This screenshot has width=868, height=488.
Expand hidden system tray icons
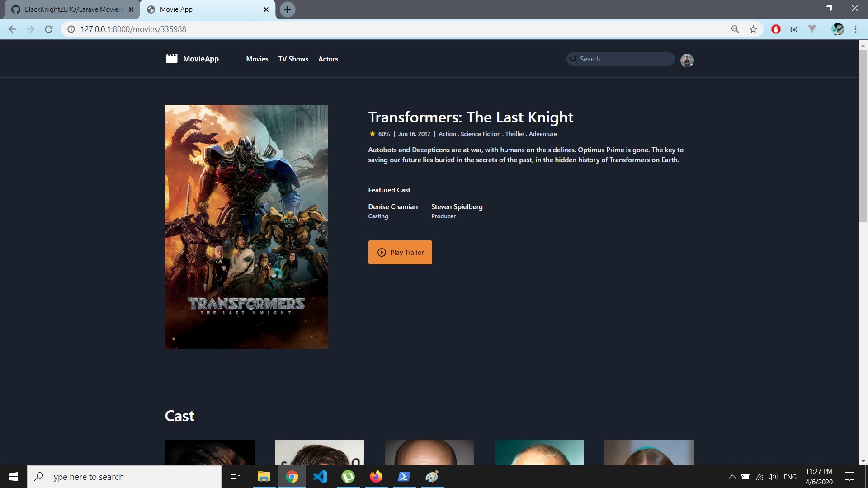coord(732,476)
